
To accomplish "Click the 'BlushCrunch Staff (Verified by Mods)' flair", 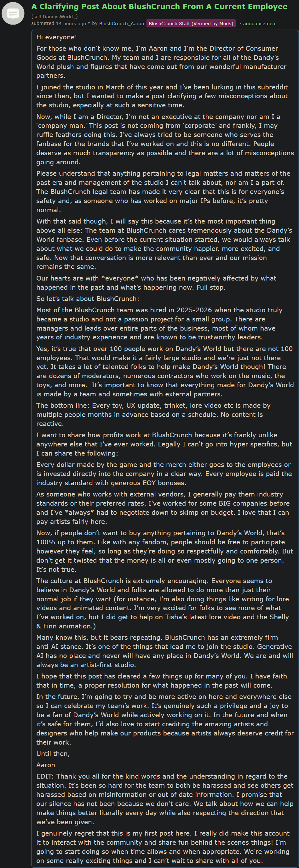I will pyautogui.click(x=191, y=24).
